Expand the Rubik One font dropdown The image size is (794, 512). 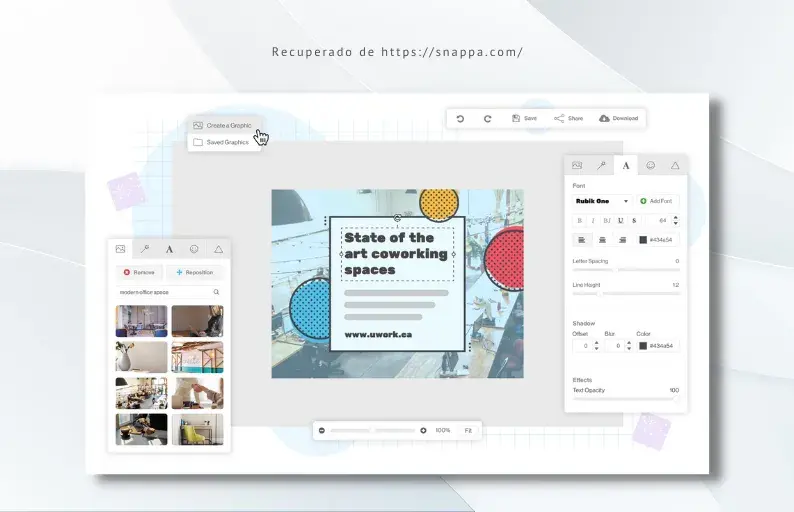pyautogui.click(x=602, y=201)
